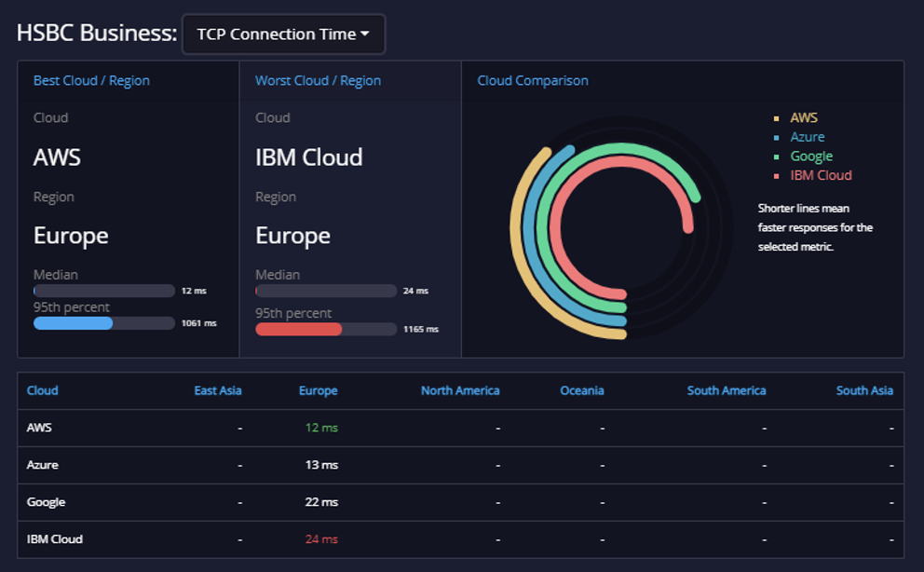Screen dimensions: 924x572
Task: Select the IBM Cloud row name in table
Action: click(x=55, y=539)
